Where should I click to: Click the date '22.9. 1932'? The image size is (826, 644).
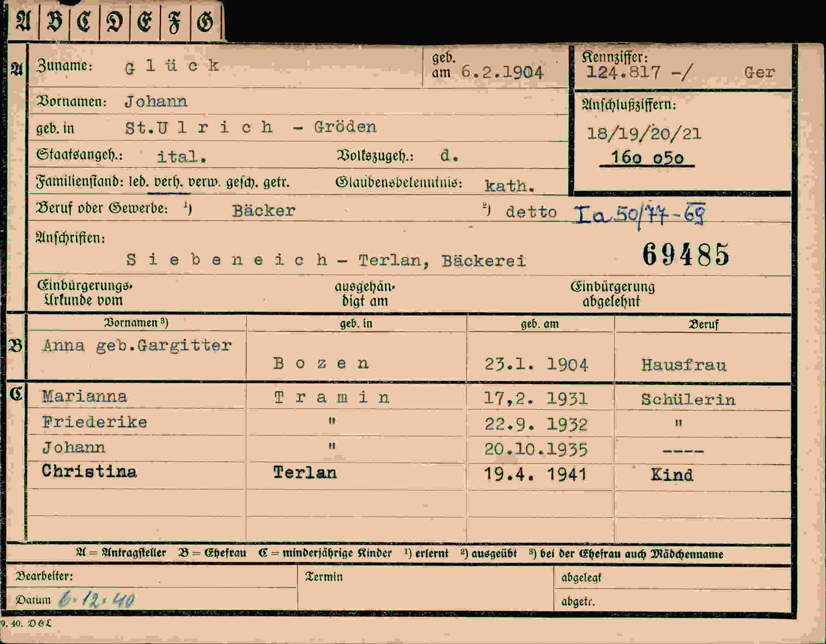point(536,424)
